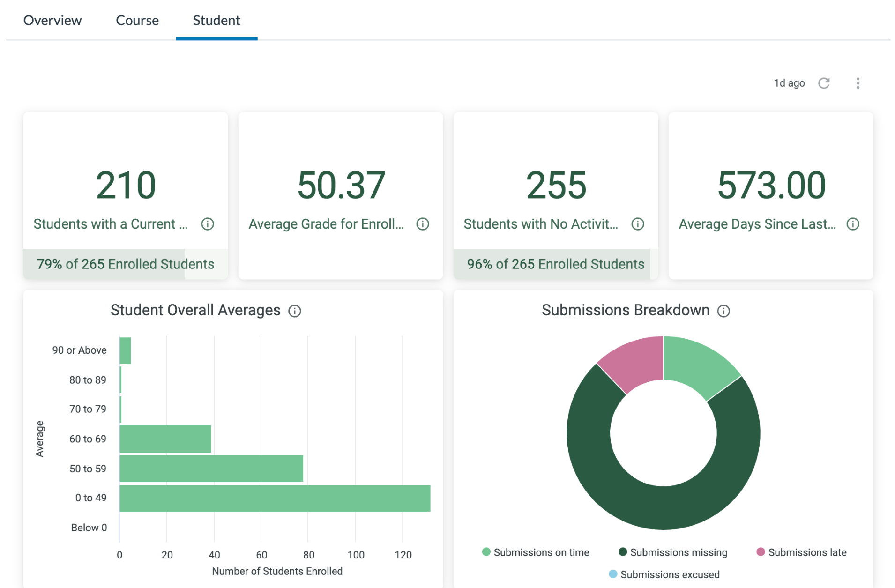Show info for Average Grade for Enrolled
This screenshot has width=895, height=588.
tap(423, 224)
